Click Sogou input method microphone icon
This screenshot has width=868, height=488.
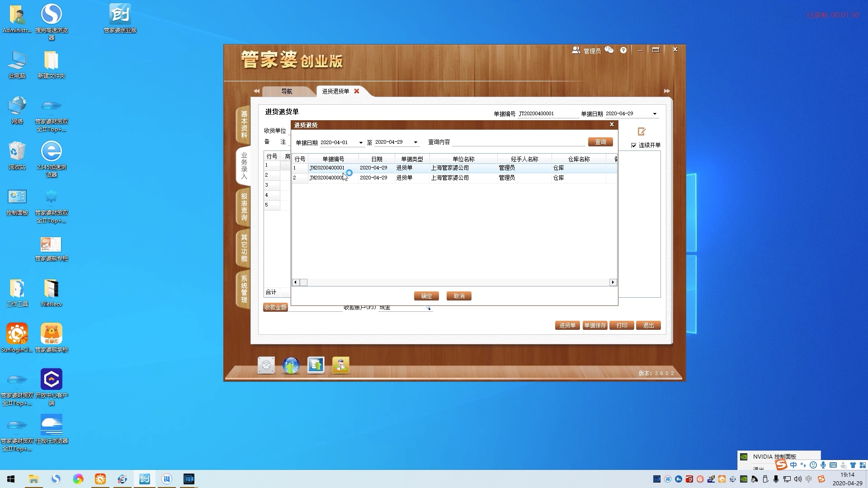823,465
